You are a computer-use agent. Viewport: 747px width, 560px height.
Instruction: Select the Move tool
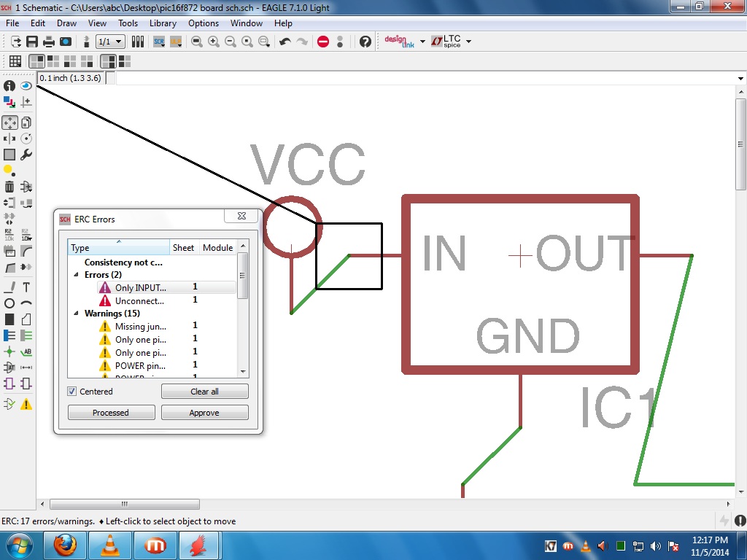click(x=9, y=122)
